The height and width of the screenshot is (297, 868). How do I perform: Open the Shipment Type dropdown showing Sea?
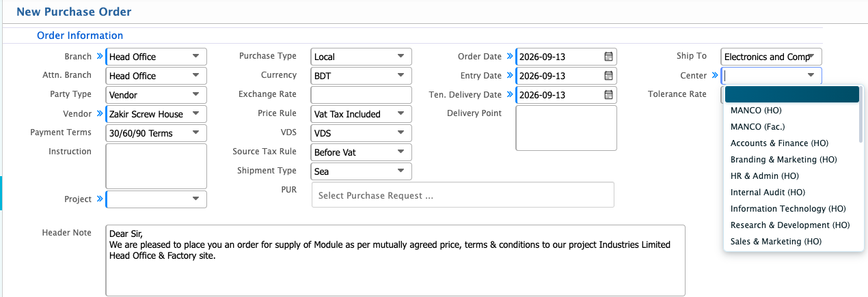[362, 171]
